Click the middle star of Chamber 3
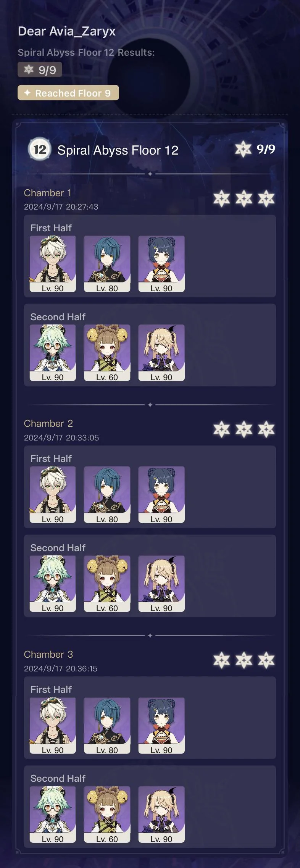300x868 pixels. click(244, 660)
